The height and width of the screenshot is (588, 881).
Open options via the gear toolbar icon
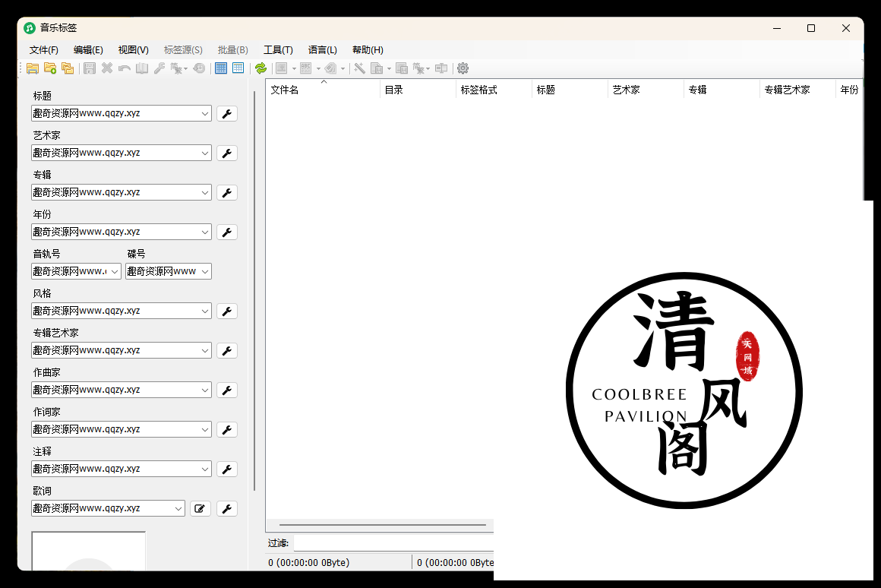463,68
